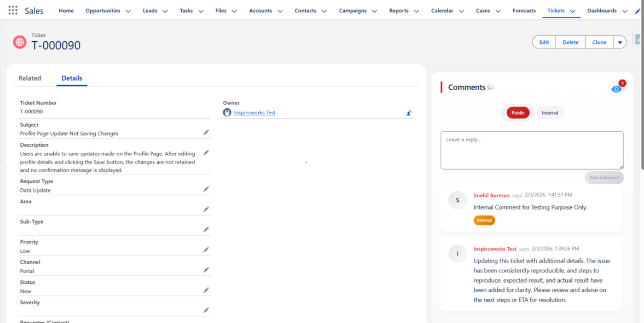Open more actions dropdown next to Clone
644x323 pixels.
tap(620, 42)
